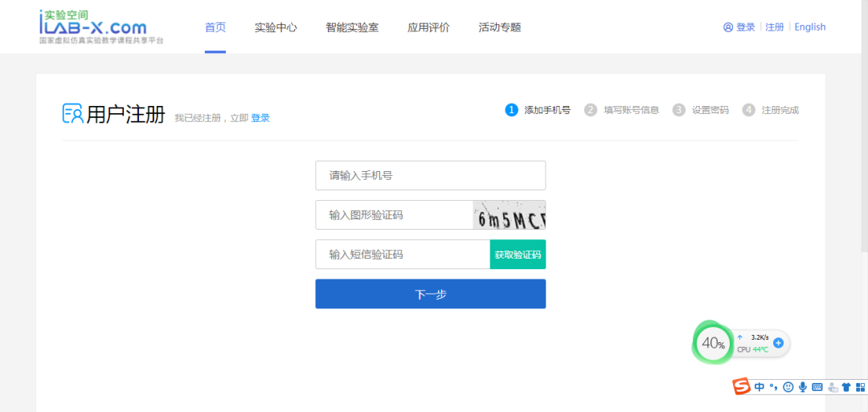Refresh the captcha image 6m5MC

click(x=509, y=214)
